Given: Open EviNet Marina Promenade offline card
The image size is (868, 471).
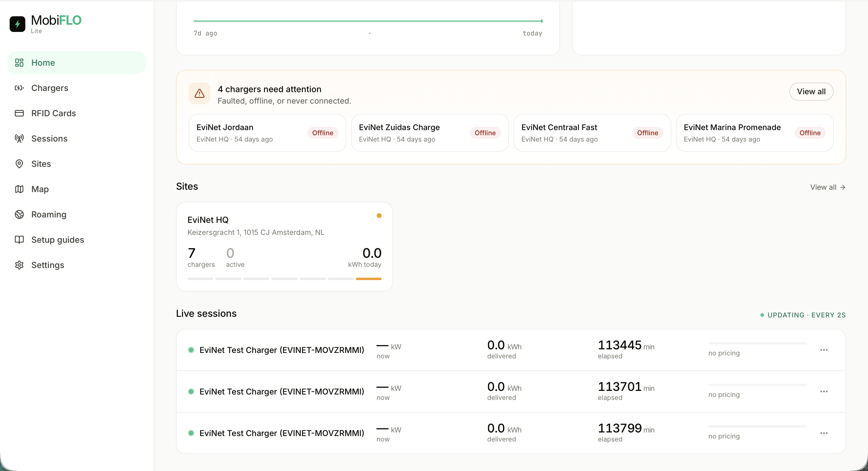Looking at the screenshot, I should [x=754, y=133].
